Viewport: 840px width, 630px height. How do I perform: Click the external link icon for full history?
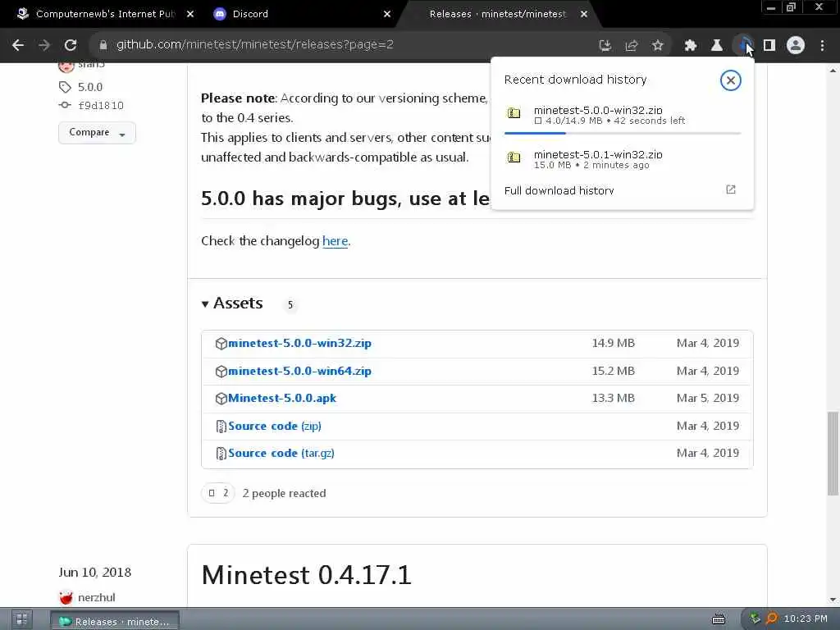(x=731, y=189)
